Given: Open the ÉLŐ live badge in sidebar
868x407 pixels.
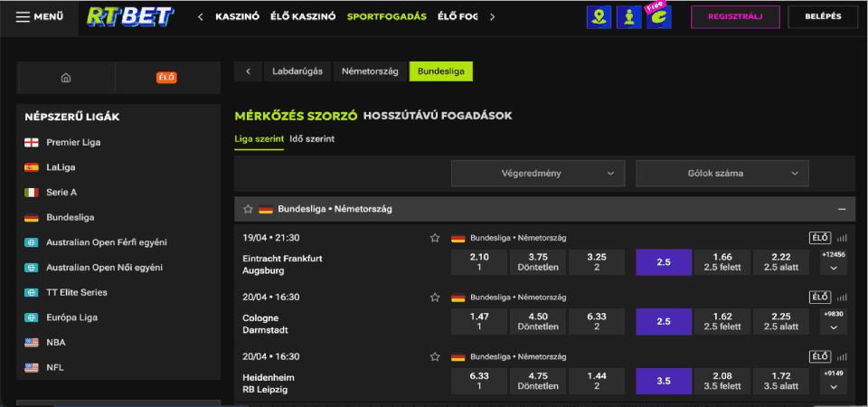Looking at the screenshot, I should [x=166, y=78].
